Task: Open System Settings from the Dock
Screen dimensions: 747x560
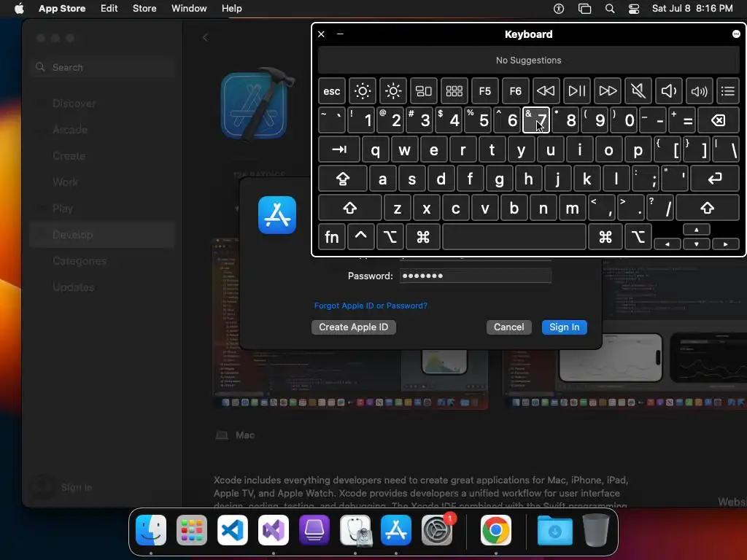Action: point(437,530)
